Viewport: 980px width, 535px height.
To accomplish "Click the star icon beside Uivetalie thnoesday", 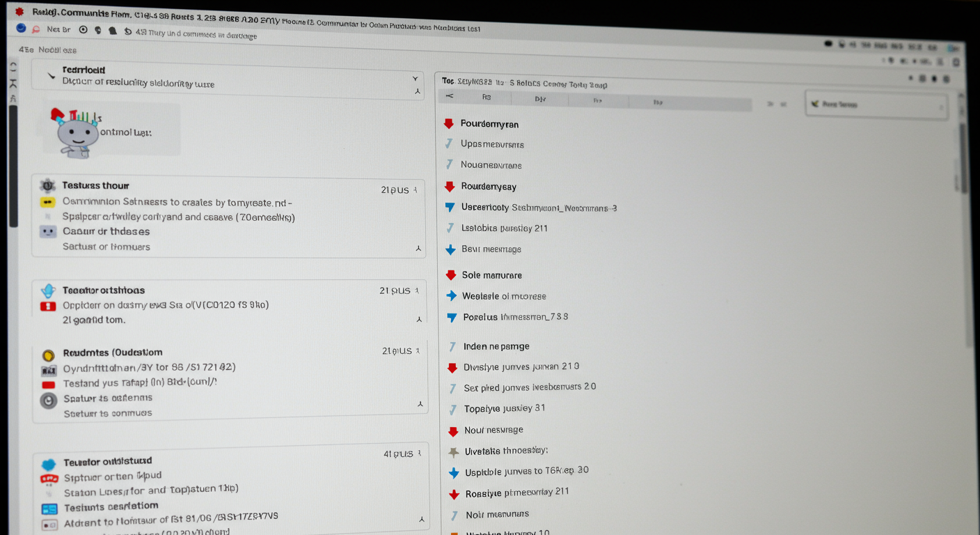I will point(453,451).
